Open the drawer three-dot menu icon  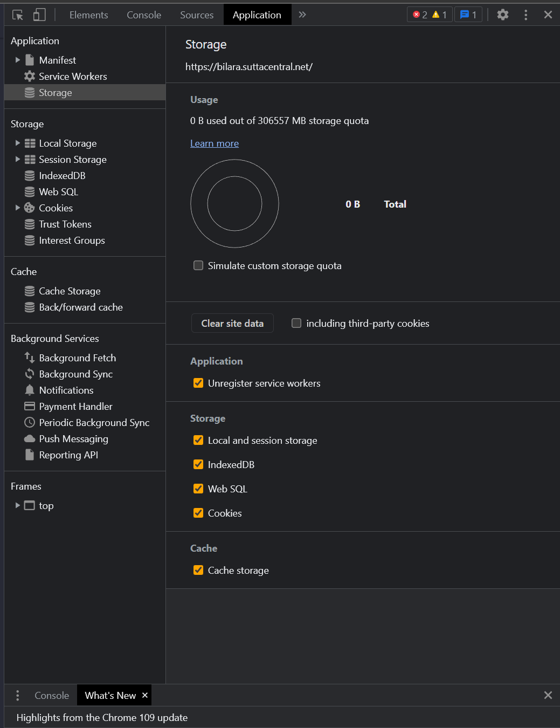click(18, 696)
